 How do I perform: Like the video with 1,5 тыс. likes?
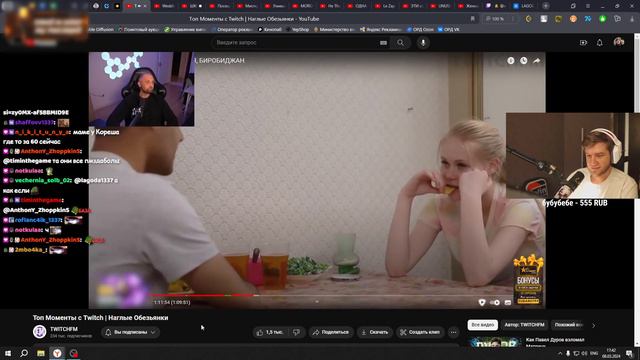coord(270,332)
